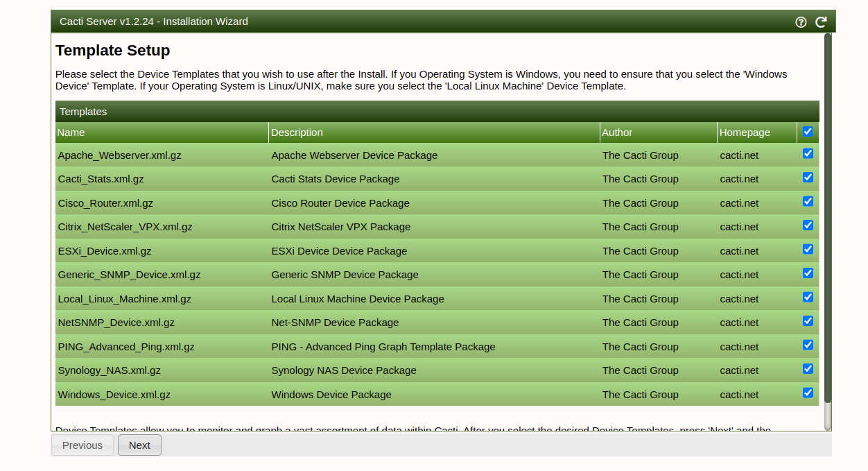This screenshot has width=868, height=471.
Task: Uncheck the Generic_SNMP_Device.xml.gz checkbox
Action: (808, 273)
